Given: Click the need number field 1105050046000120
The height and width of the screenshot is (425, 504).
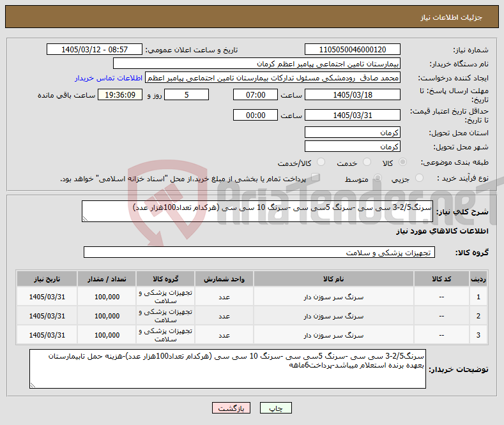Looking at the screenshot, I should (352, 49).
